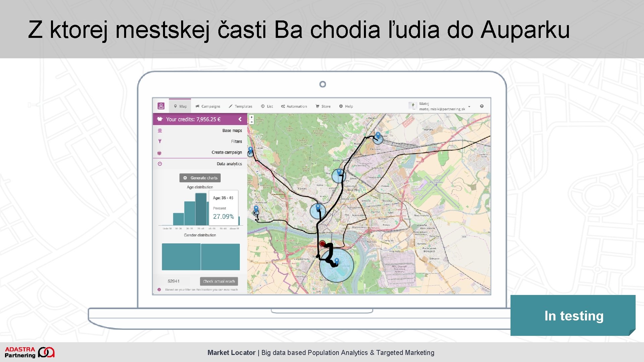Click the Map tab in navigation

tap(180, 106)
